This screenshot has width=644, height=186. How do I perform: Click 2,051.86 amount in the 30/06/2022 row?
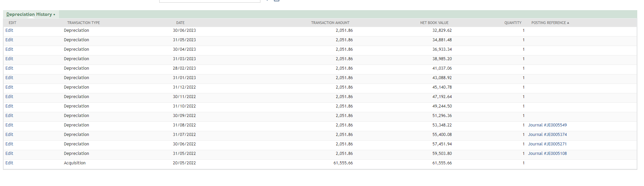344,144
